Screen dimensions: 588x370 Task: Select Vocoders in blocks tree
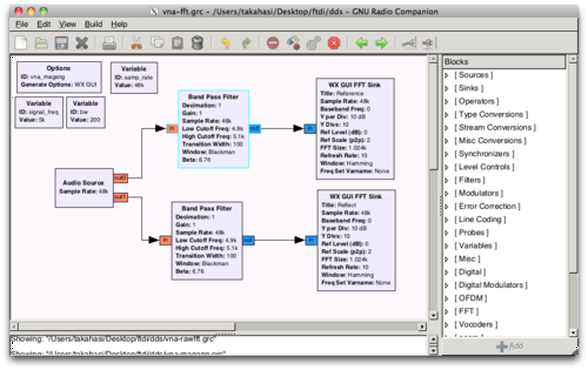[x=476, y=324]
